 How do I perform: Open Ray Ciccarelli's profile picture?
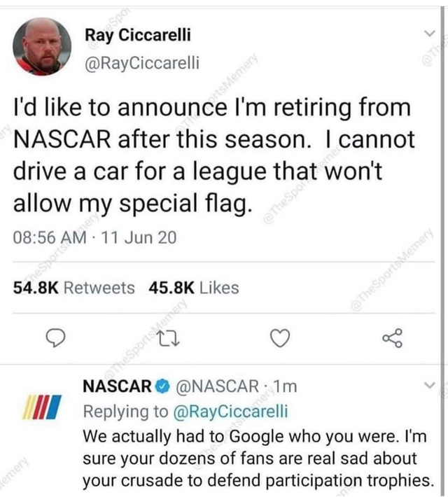pyautogui.click(x=42, y=47)
